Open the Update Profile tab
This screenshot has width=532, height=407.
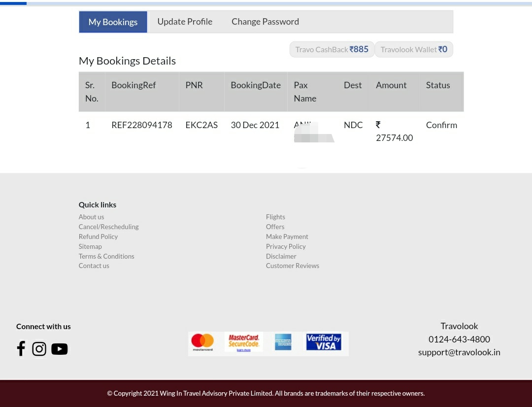(x=185, y=22)
